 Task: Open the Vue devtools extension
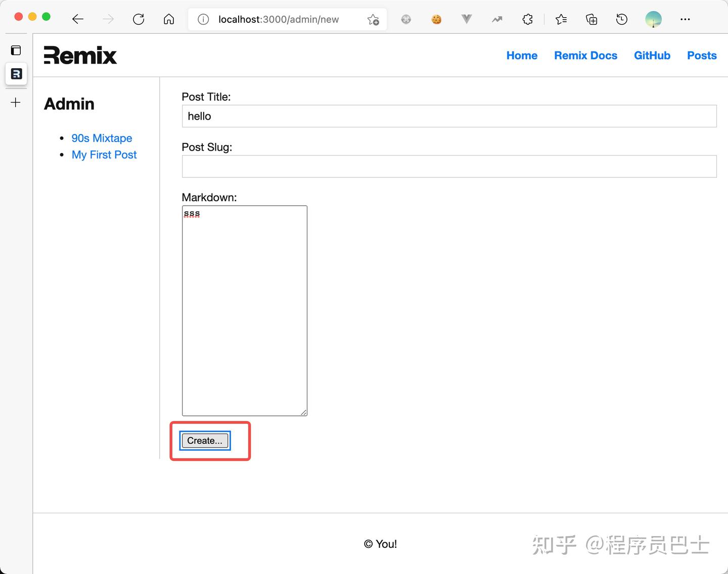coord(466,19)
